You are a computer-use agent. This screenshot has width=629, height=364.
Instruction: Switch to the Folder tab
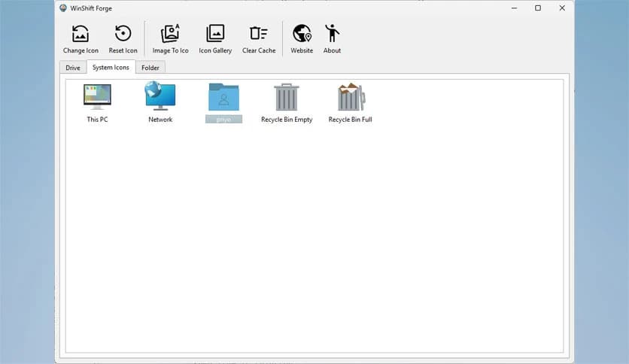pyautogui.click(x=150, y=68)
